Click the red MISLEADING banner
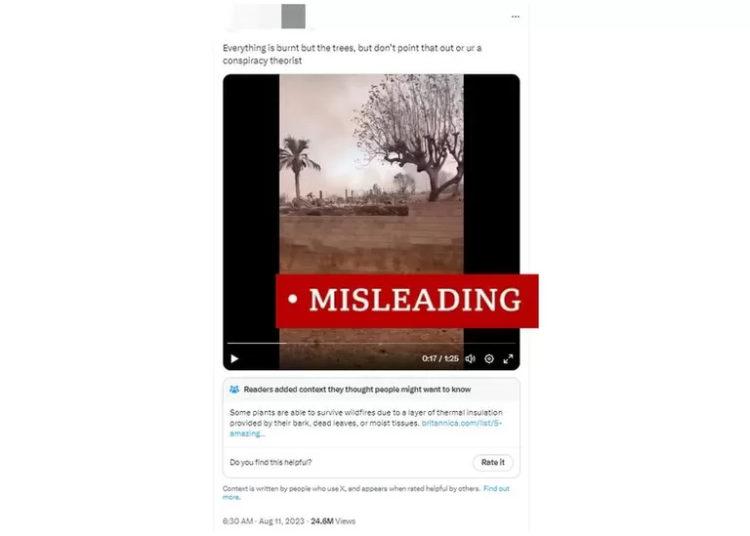The image size is (750, 536). (407, 301)
